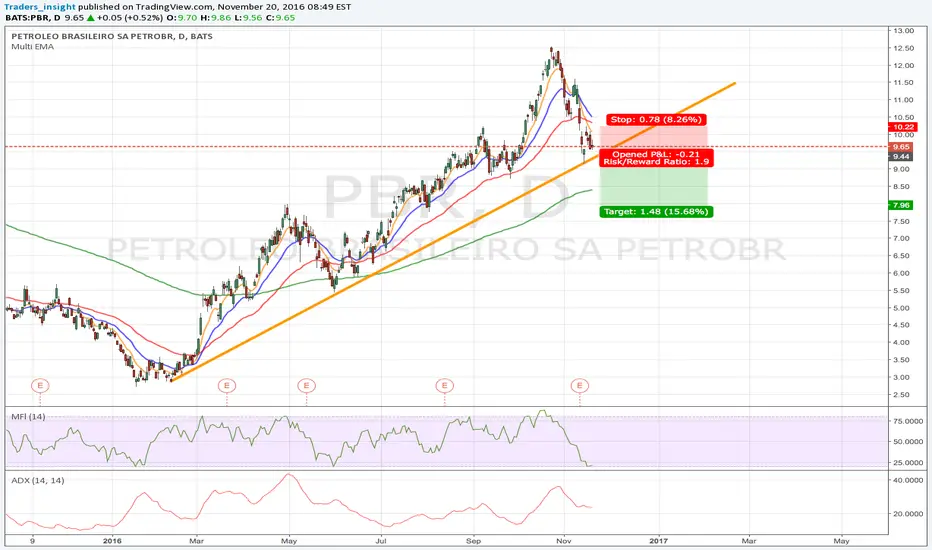Click the green profit-target zone of the position
932x550 pixels.
click(654, 186)
